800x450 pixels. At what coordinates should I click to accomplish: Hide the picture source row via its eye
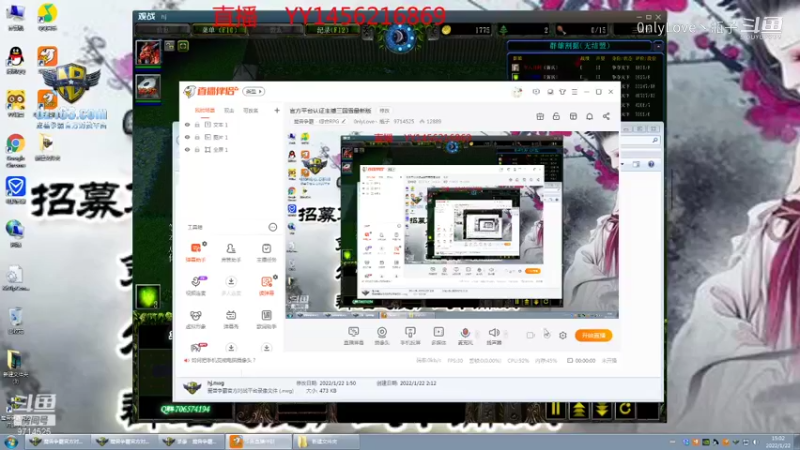click(x=187, y=137)
